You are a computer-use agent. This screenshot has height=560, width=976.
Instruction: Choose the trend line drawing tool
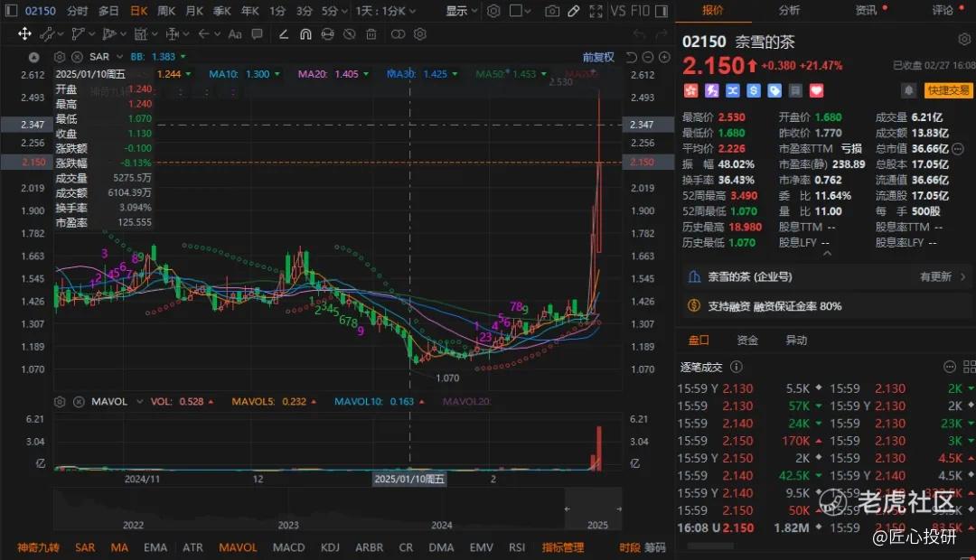point(47,34)
